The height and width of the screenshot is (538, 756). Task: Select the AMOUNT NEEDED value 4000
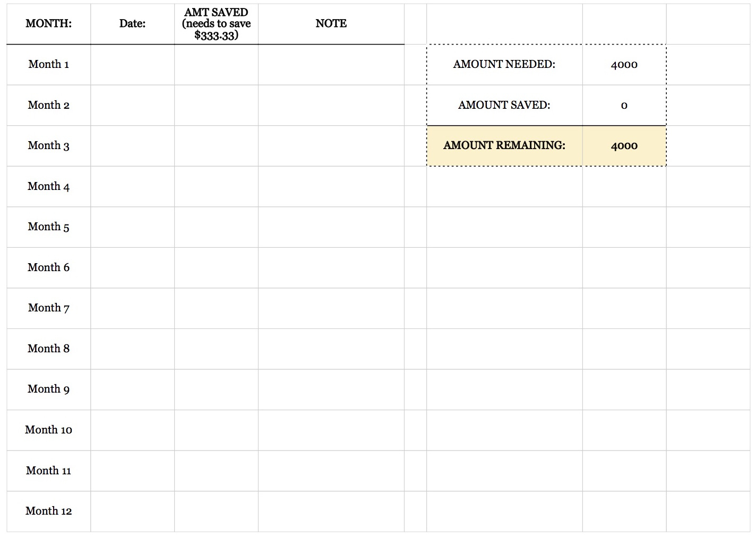tap(624, 65)
